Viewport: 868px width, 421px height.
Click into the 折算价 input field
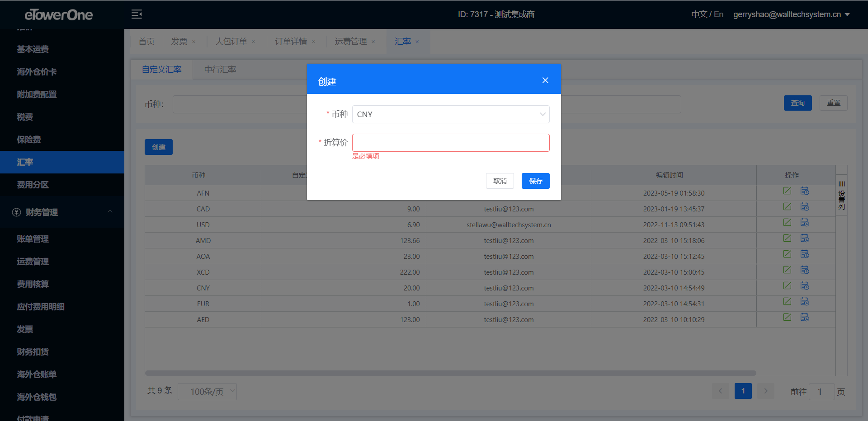(x=450, y=143)
